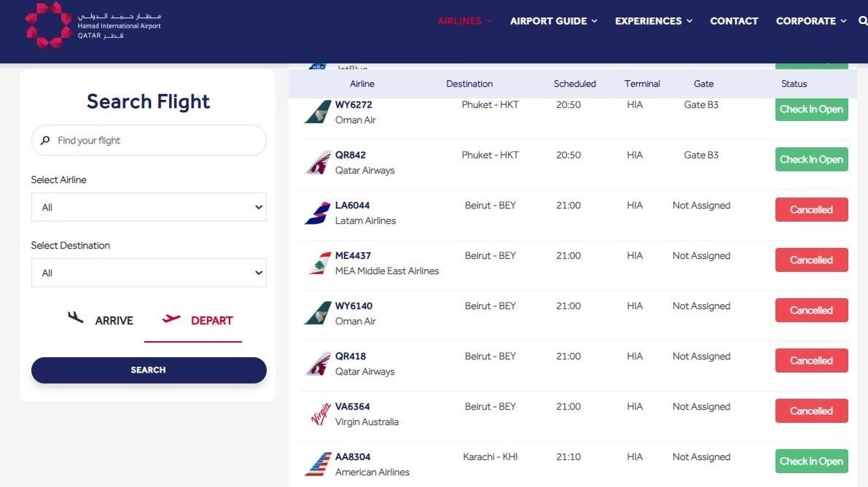Viewport: 868px width, 487px height.
Task: Open the search magnifier in top navigation
Action: (863, 21)
